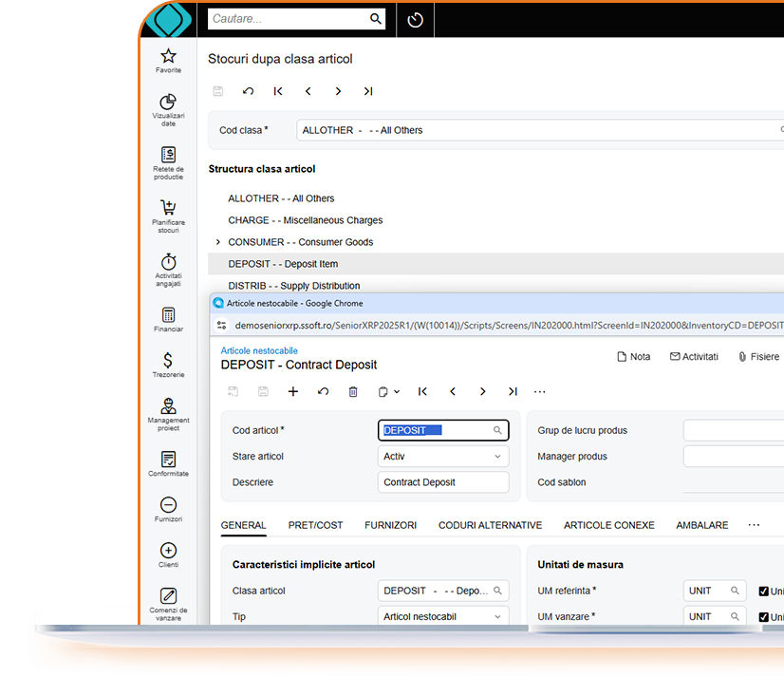Open Comenzi de vanzare module

click(167, 605)
